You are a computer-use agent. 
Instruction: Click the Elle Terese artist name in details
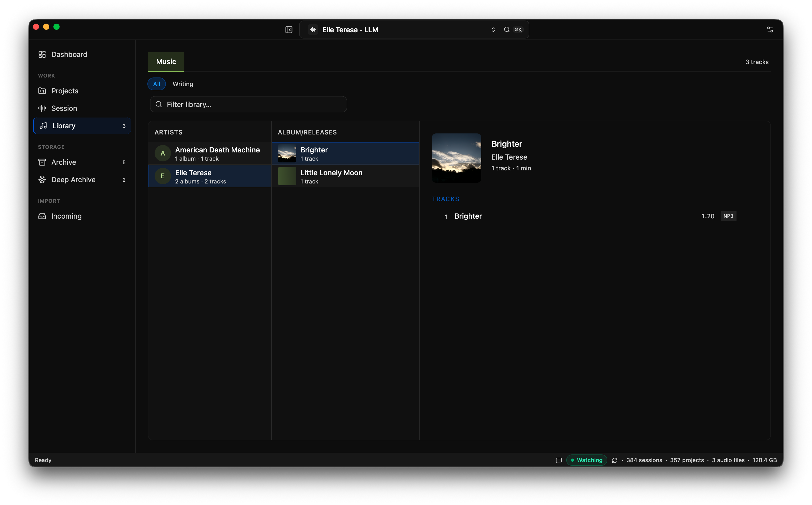[509, 157]
